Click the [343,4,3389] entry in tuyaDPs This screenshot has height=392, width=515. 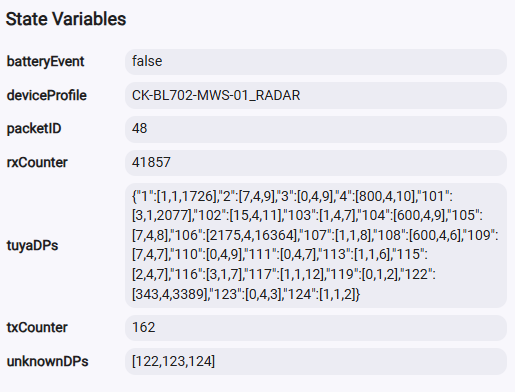coord(169,294)
